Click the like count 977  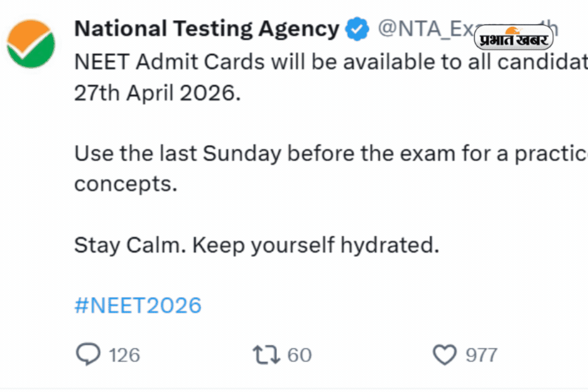[481, 354]
